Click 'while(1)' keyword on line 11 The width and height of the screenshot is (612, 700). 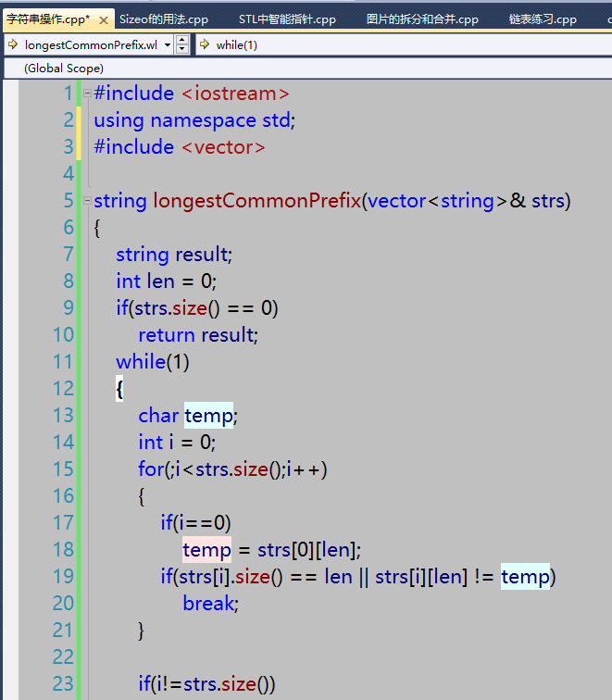153,362
